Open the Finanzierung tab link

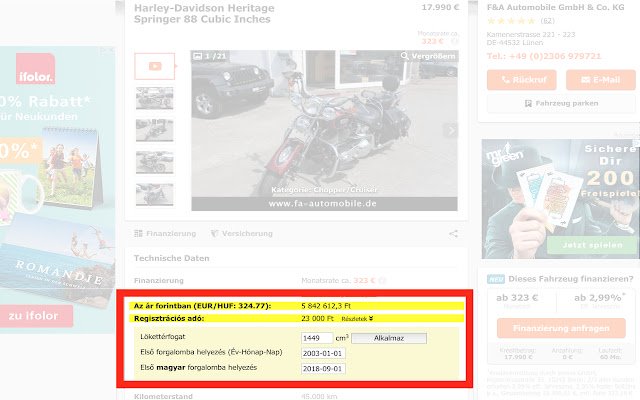coord(165,233)
